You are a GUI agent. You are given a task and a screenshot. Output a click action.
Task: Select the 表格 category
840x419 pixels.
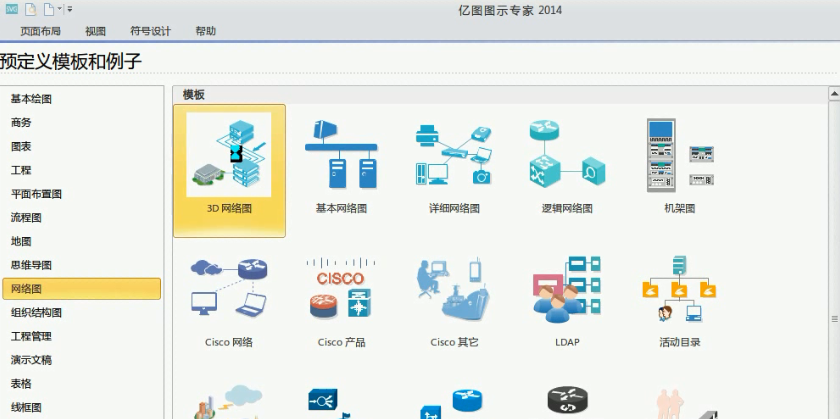pos(81,384)
